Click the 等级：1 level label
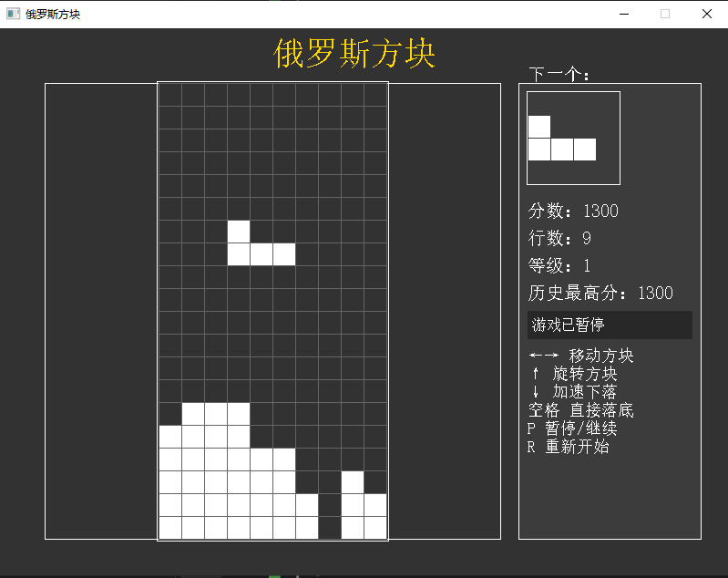The width and height of the screenshot is (728, 578). point(559,266)
